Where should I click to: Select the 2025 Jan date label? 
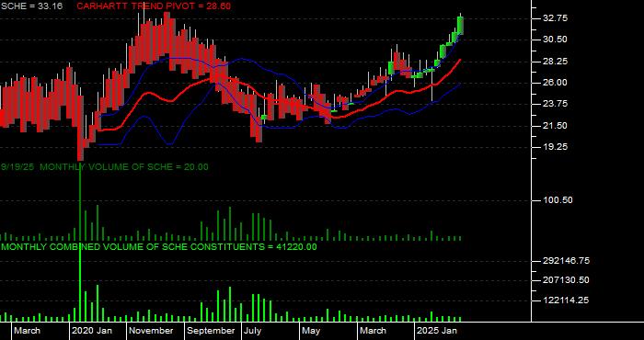pos(437,331)
